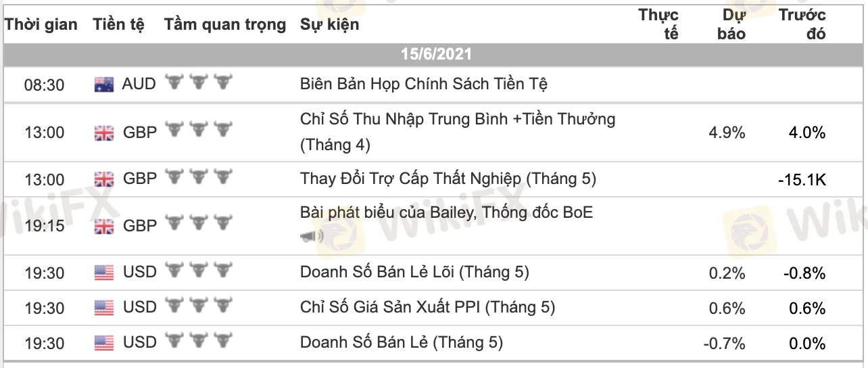Open the Chỉ Số Thu Nhập Trung Bình event

458,120
